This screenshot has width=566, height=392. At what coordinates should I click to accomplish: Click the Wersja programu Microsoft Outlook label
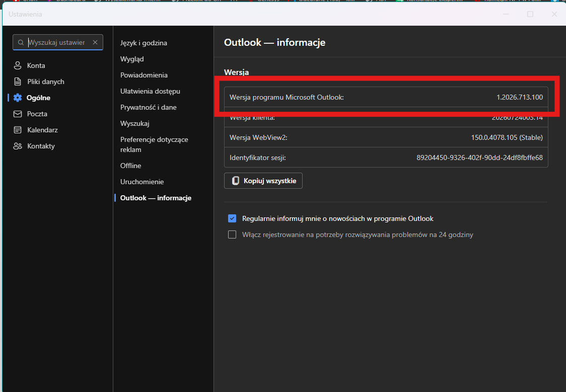287,97
